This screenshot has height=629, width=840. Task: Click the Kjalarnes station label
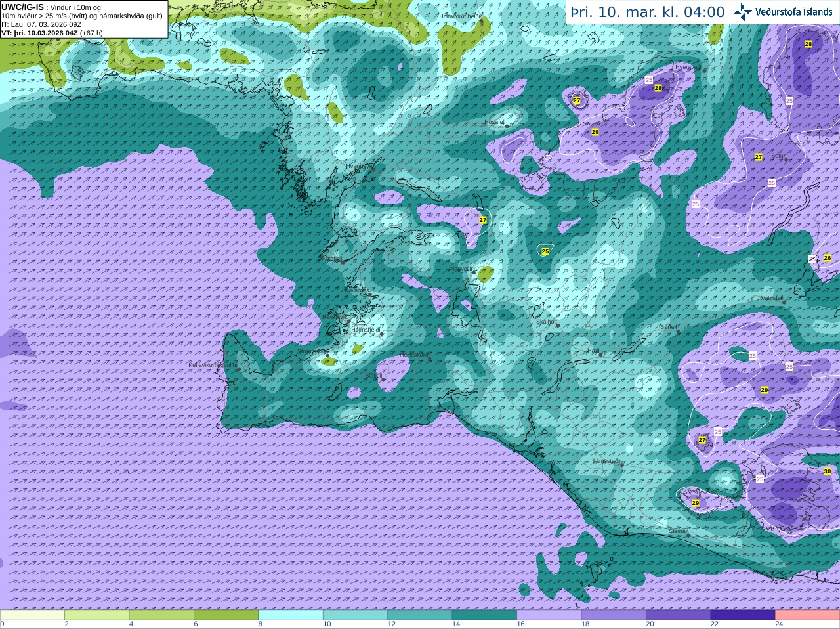[357, 290]
